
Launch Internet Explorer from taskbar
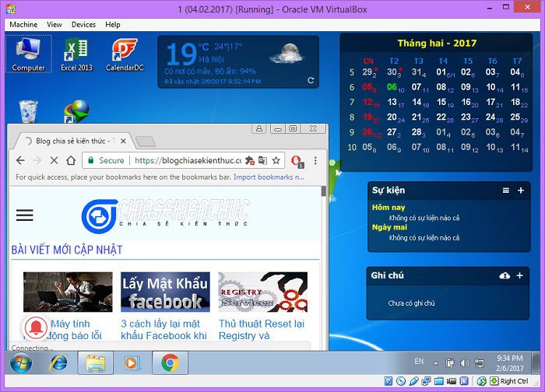[58, 363]
